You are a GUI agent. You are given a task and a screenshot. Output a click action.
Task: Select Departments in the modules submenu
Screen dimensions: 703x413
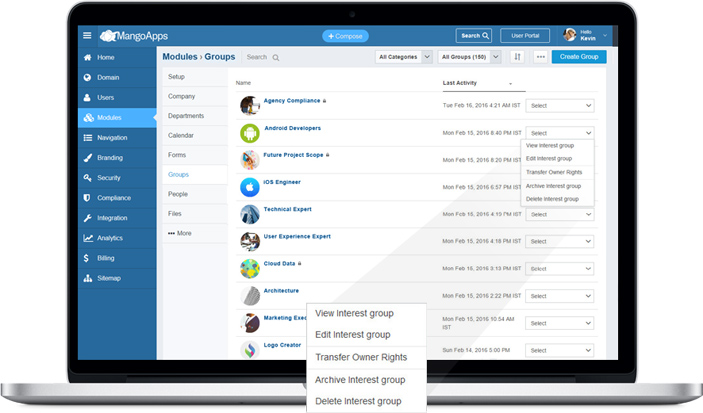click(x=195, y=116)
